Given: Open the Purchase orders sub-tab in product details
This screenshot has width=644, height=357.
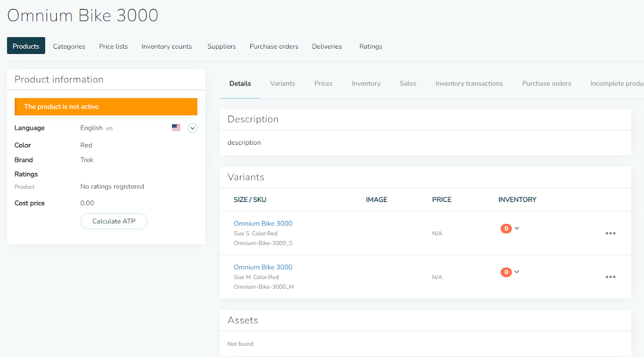Looking at the screenshot, I should (x=547, y=83).
